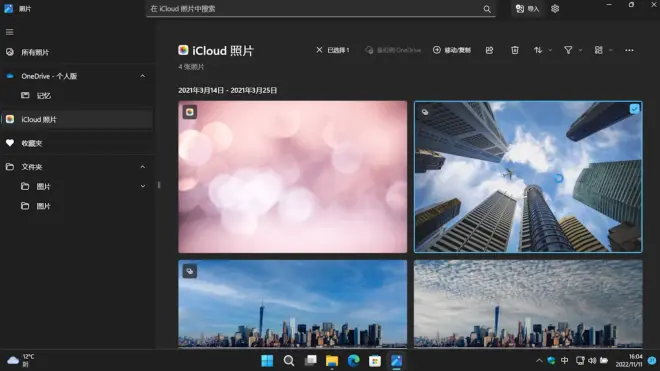The image size is (660, 371).
Task: Clear selection with the X icon
Action: [319, 50]
